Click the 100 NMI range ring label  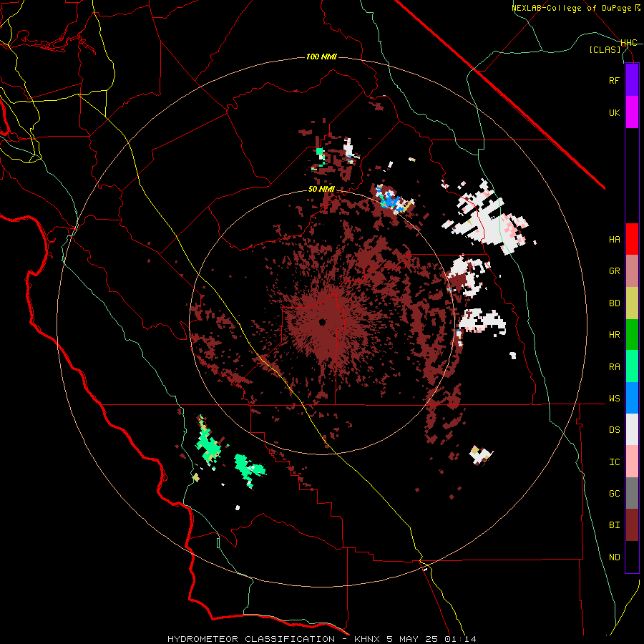click(x=321, y=57)
